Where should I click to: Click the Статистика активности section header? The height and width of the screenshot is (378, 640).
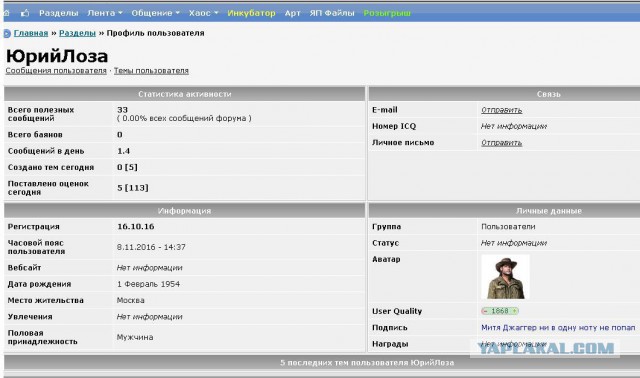(184, 94)
